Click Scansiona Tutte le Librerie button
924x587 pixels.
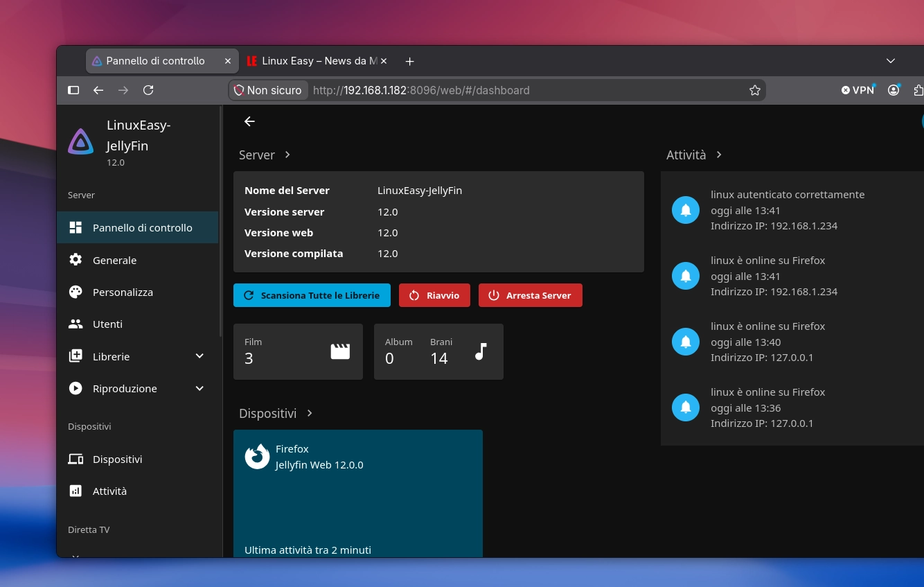tap(312, 295)
